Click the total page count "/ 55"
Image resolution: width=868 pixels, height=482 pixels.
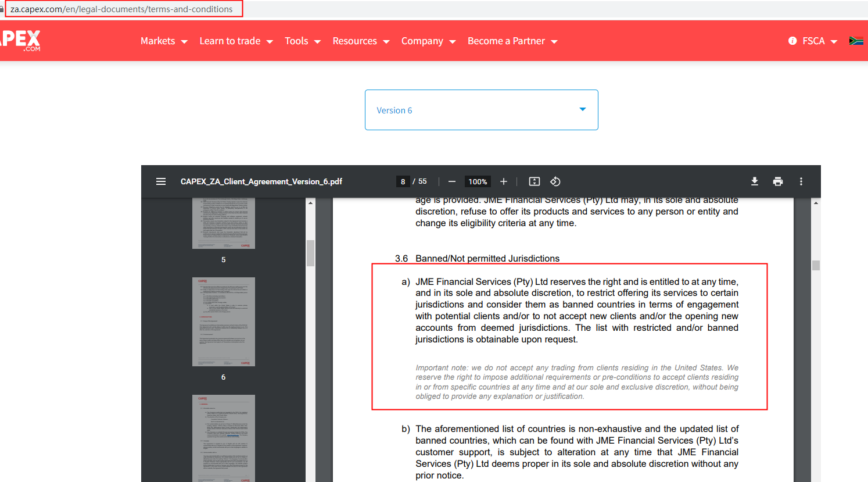pos(420,181)
